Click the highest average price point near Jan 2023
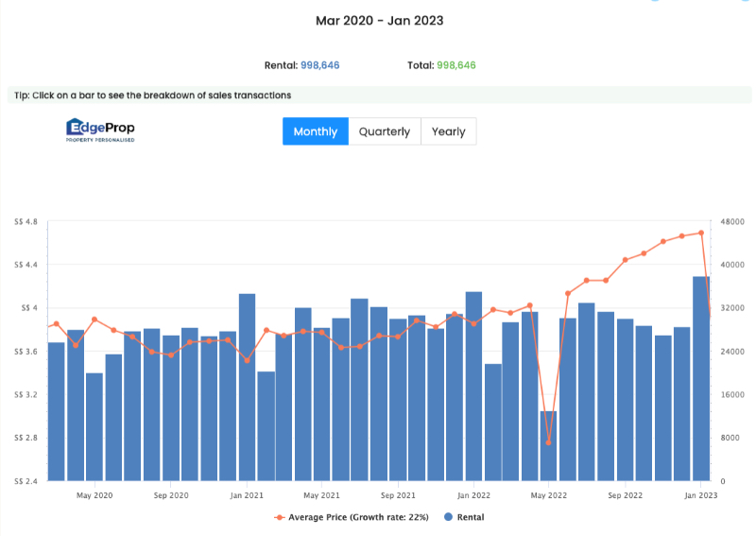Screen dimensions: 756x536 click(701, 233)
